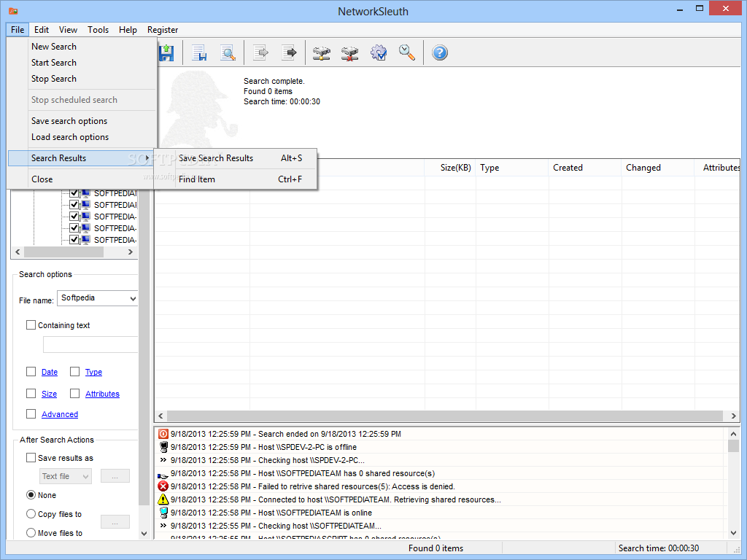Screen dimensions: 747x560
Task: Click the connect network drive toolbar icon
Action: pyautogui.click(x=322, y=52)
